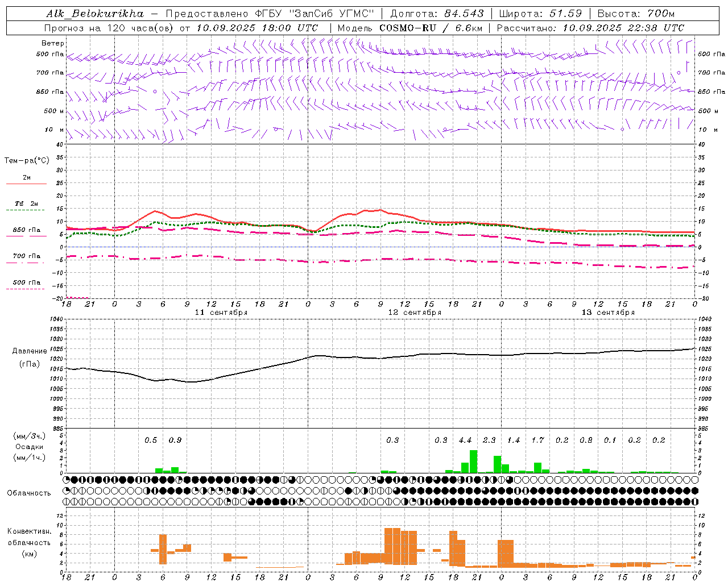Screen dimensions: 728x582
Task: Click the 3-hour precipitation value '4.4'
Action: click(x=465, y=440)
